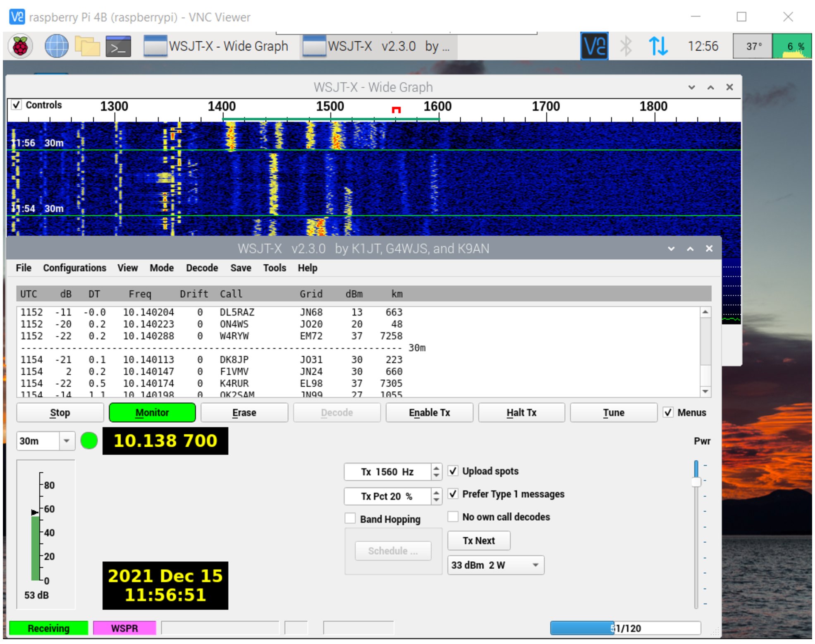Increase Tx Pct 20 % with up arrow

436,492
